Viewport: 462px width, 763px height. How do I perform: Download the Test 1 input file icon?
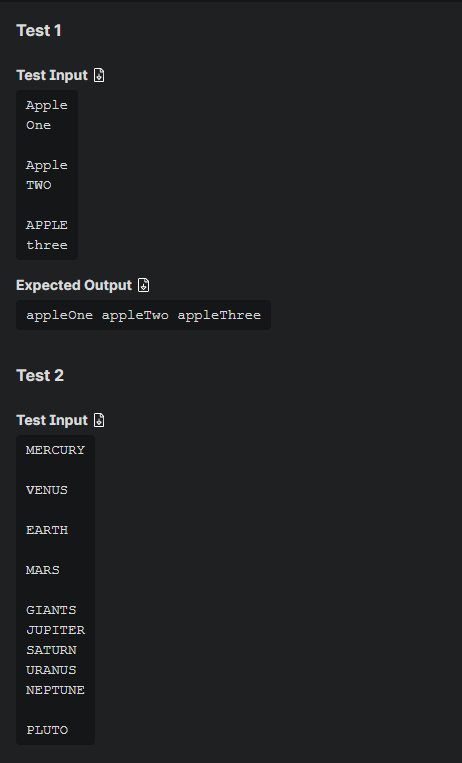click(x=99, y=75)
